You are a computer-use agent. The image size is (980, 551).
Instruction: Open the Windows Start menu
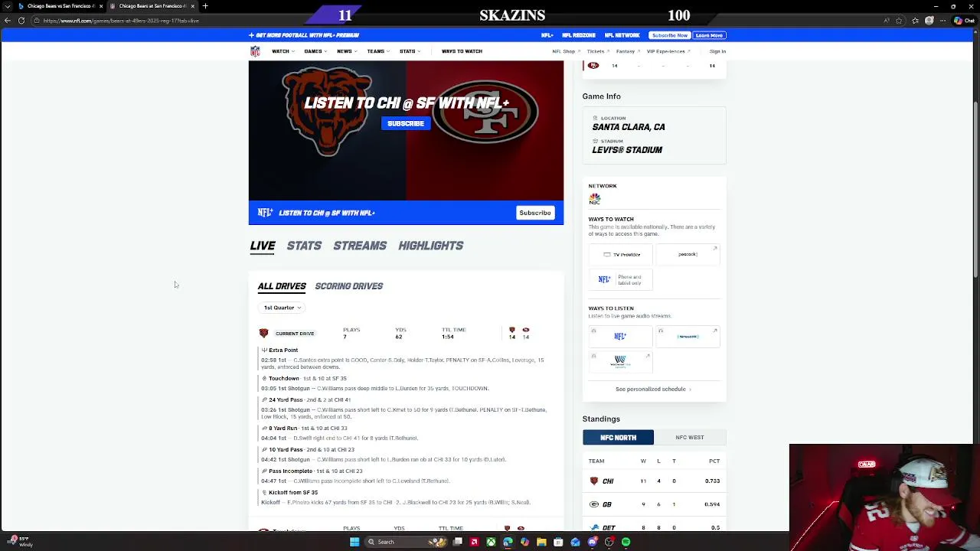pyautogui.click(x=354, y=542)
